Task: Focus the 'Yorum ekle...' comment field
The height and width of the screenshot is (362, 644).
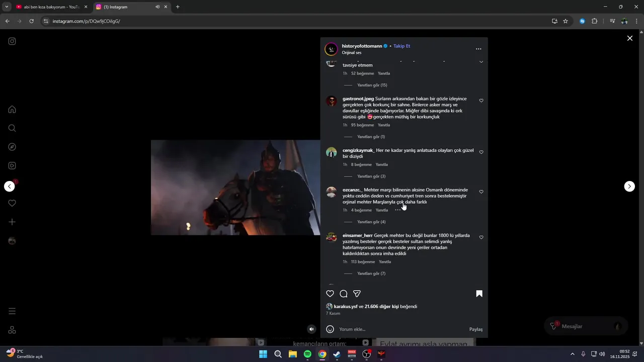Action: pyautogui.click(x=403, y=329)
